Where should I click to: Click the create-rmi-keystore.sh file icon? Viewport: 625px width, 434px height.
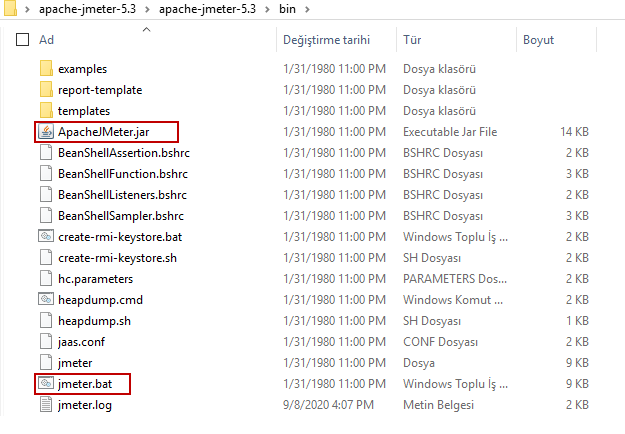pos(46,258)
